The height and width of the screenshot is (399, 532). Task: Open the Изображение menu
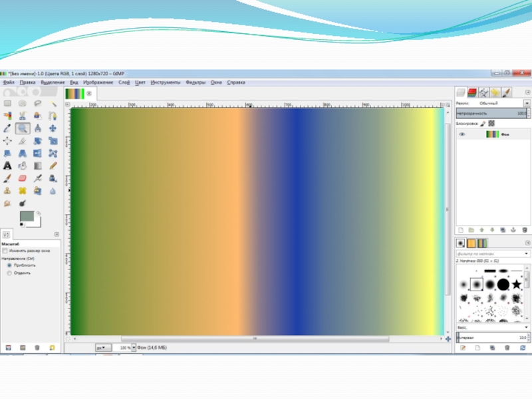coord(98,82)
